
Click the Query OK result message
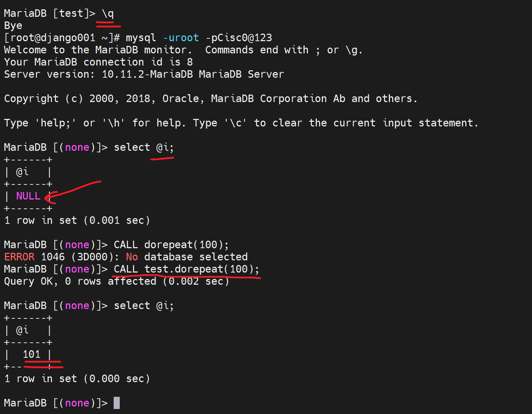click(30, 281)
